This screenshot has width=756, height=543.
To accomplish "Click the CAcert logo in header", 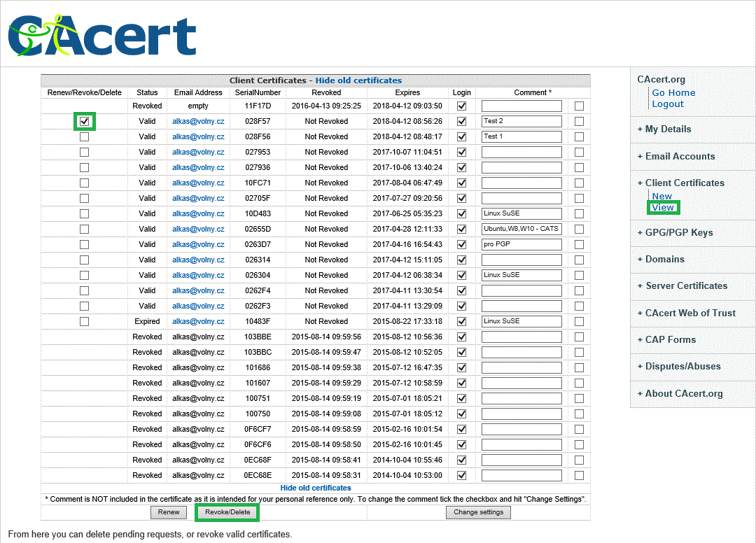I will coord(102,36).
